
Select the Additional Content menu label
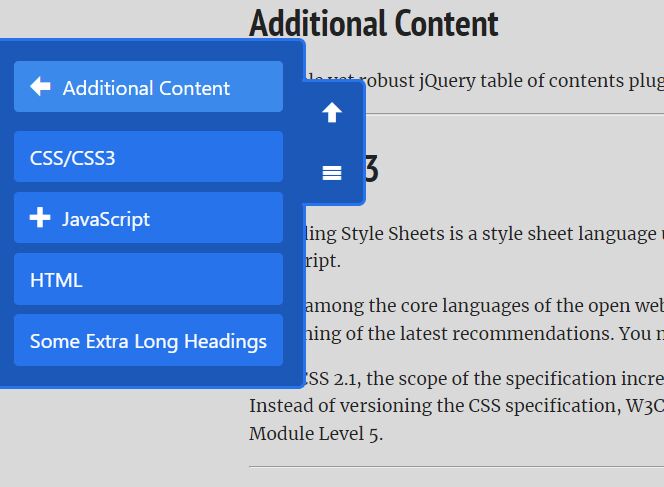146,88
